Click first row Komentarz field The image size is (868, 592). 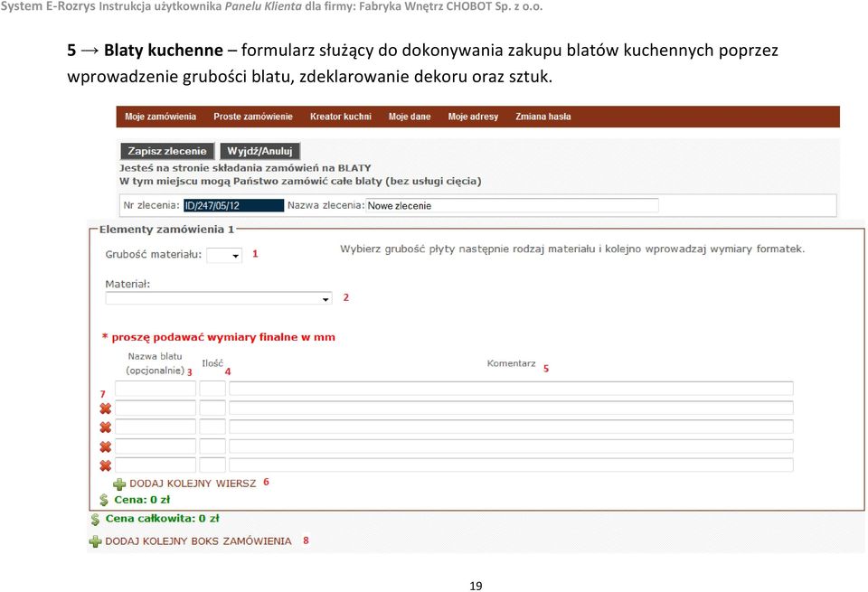tap(511, 389)
